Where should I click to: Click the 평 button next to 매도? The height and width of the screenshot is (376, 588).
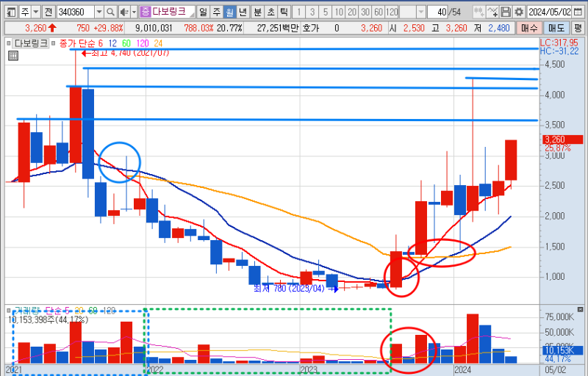tap(578, 28)
